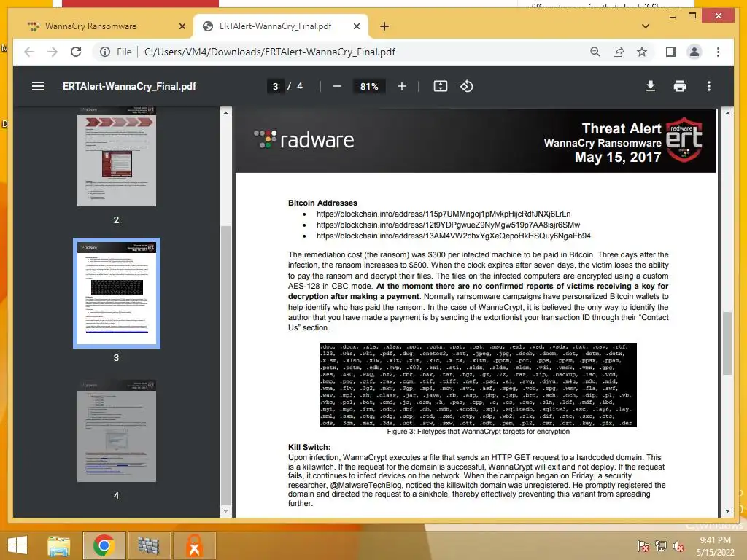Open the PDF viewer more actions menu
This screenshot has width=747, height=560.
pos(709,86)
